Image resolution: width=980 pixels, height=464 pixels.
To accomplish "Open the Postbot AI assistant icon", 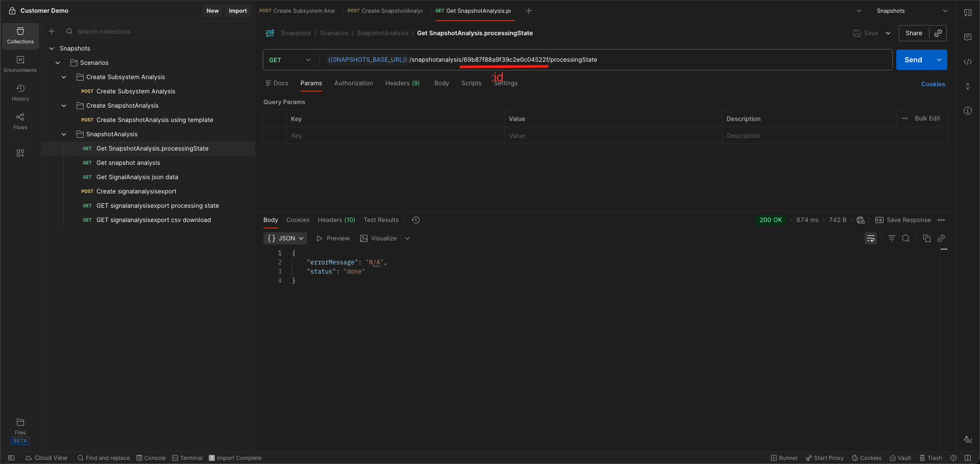I will click(967, 439).
